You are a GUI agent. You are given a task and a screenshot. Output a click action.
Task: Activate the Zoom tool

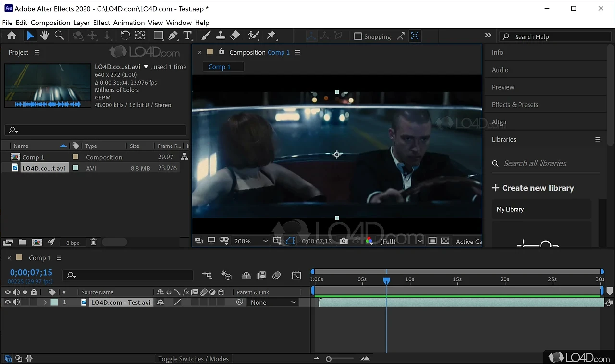[x=59, y=35]
